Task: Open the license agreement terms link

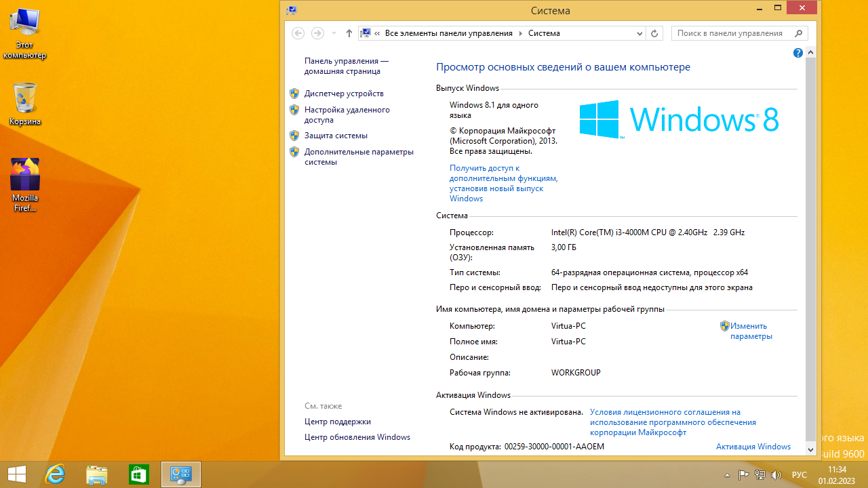Action: [x=673, y=422]
